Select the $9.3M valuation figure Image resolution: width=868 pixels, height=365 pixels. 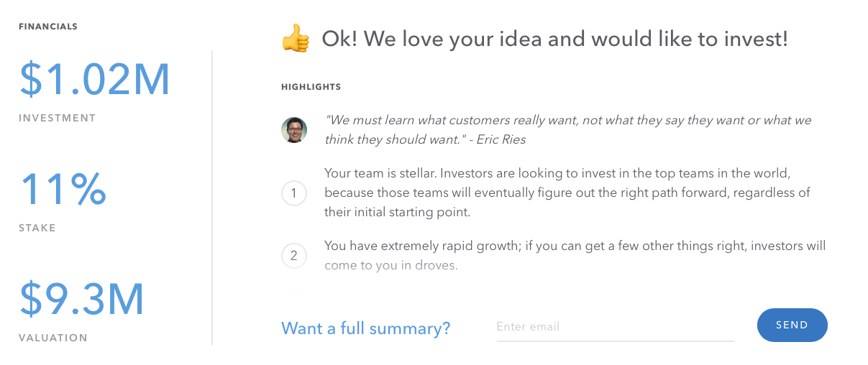[82, 300]
